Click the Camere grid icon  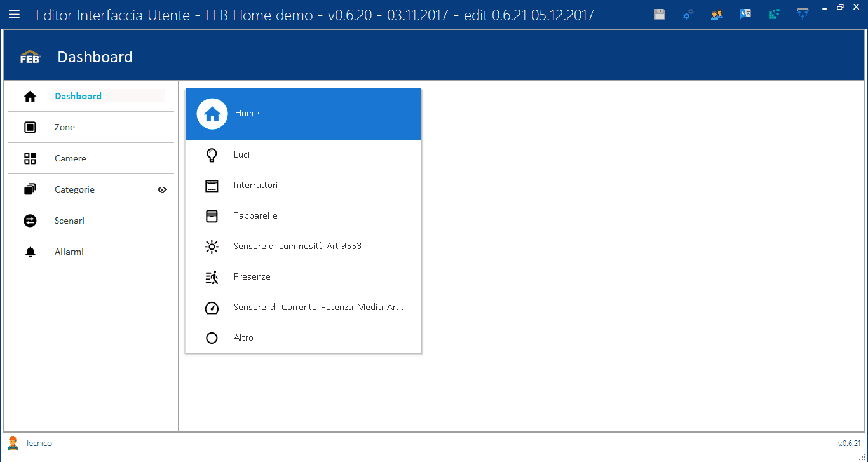(x=30, y=159)
